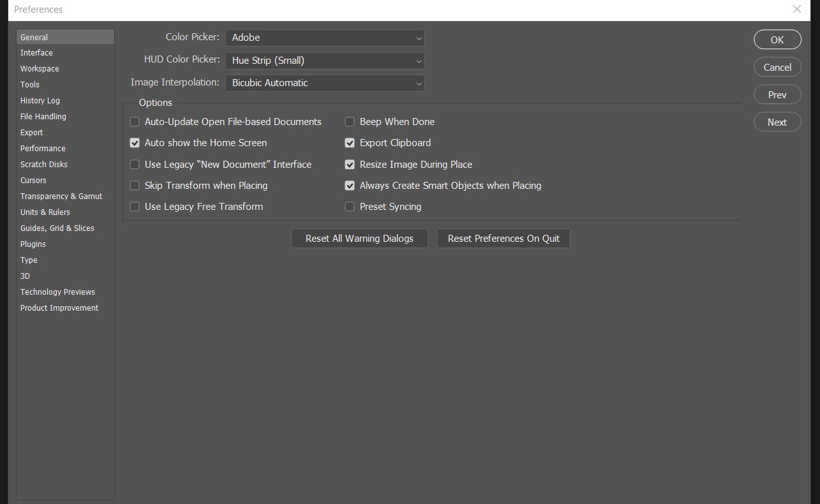Open the Color Picker dropdown
820x504 pixels.
point(324,38)
